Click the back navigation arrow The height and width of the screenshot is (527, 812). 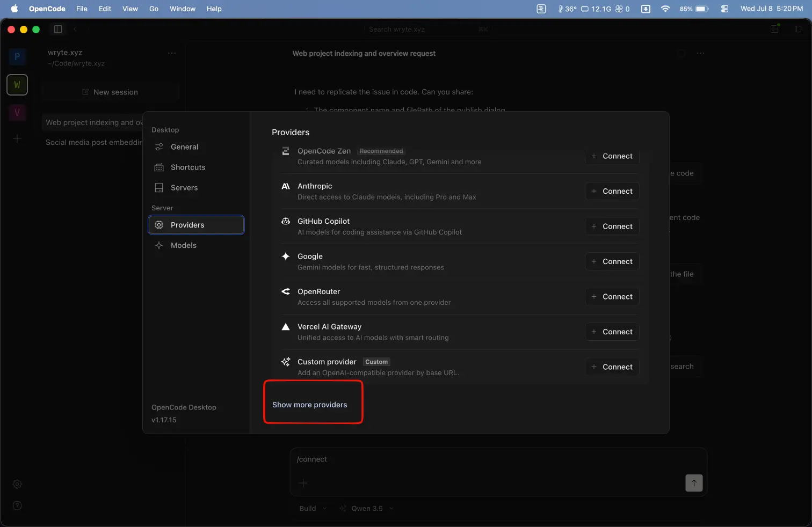[75, 29]
